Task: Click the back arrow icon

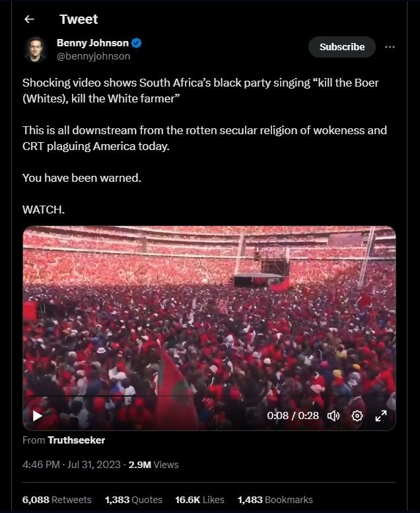Action: 29,19
